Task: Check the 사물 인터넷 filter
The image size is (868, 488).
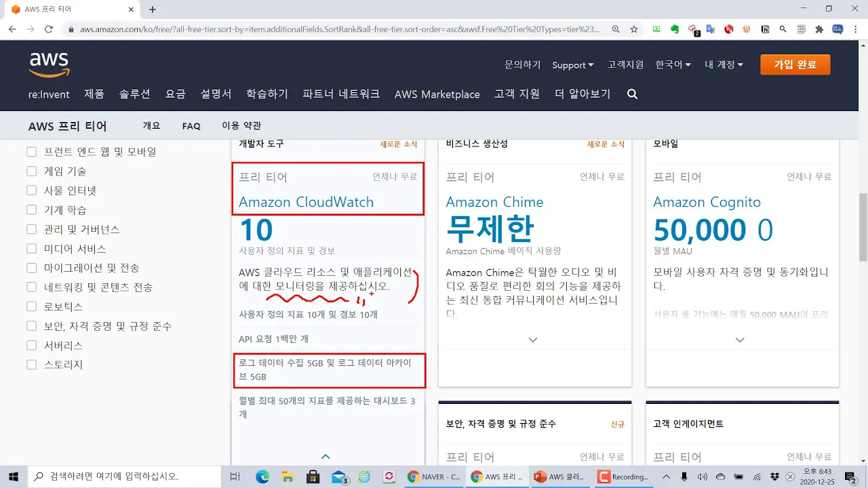Action: 31,190
